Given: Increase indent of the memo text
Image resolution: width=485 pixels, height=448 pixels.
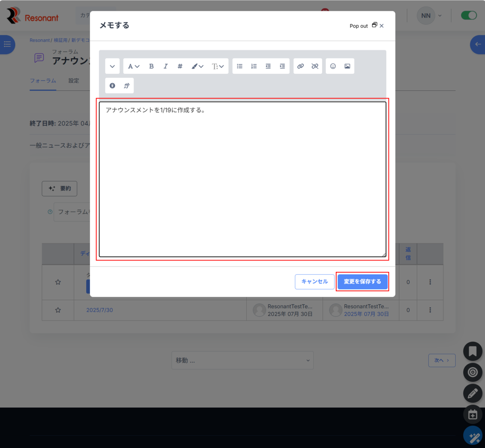Looking at the screenshot, I should [282, 66].
